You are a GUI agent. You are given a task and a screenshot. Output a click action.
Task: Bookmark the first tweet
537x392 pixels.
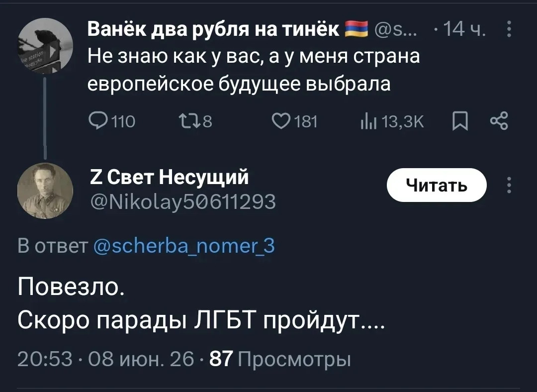click(460, 122)
